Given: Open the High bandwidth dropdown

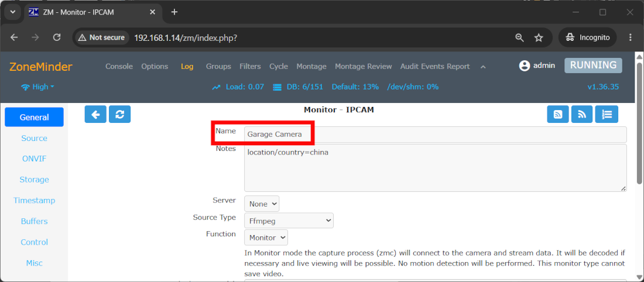Looking at the screenshot, I should tap(37, 87).
